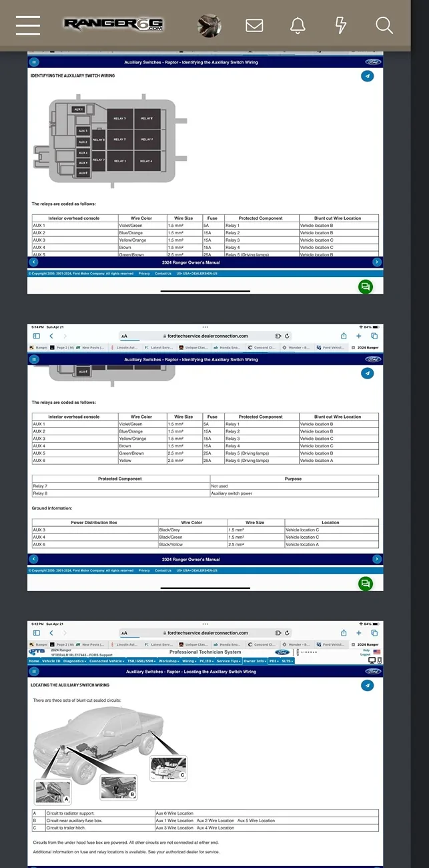Expand the Service Tips dropdown menu

(x=229, y=661)
